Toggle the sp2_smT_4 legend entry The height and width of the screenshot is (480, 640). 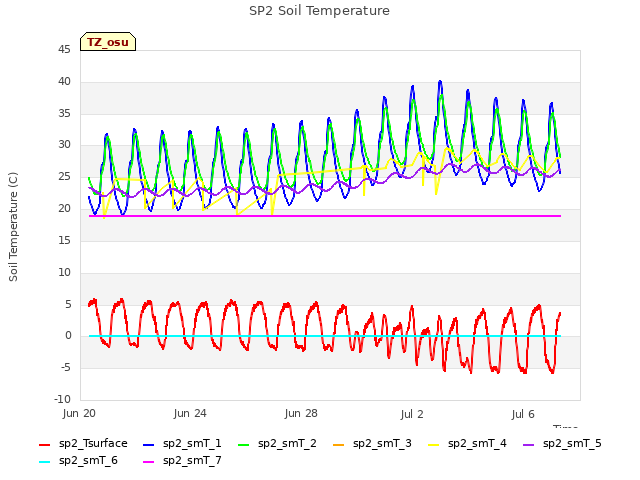coord(467,443)
